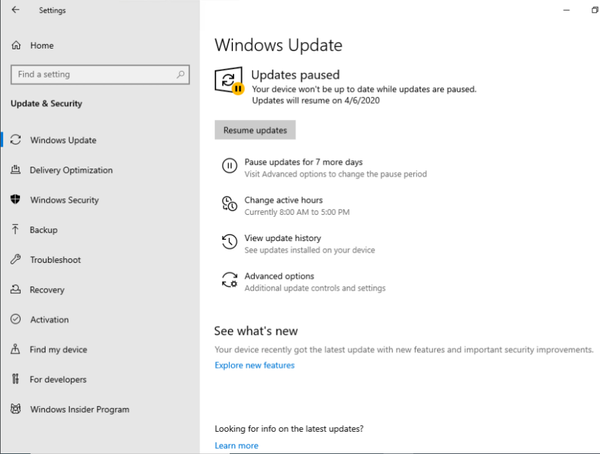
Task: Click the search magnifier icon
Action: click(181, 74)
